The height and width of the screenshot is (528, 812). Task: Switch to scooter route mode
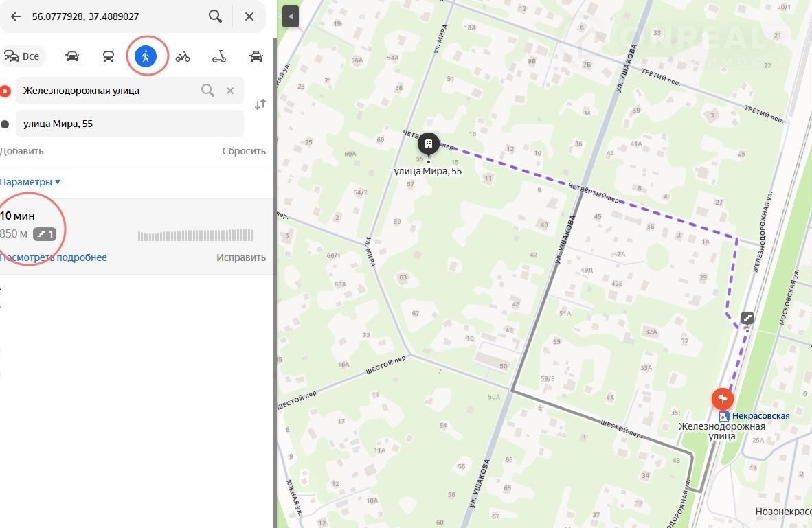(x=219, y=56)
